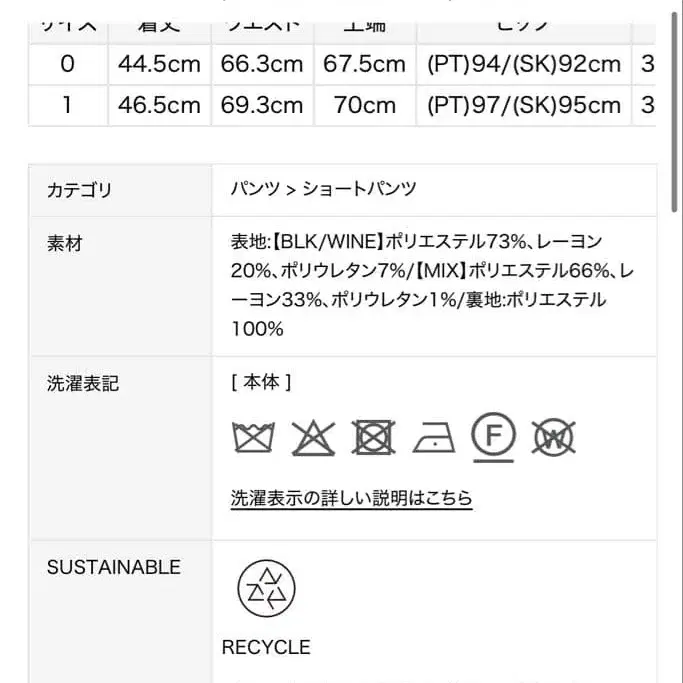The width and height of the screenshot is (683, 683).
Task: Click the crossed-out W wet-clean symbol
Action: (x=553, y=436)
